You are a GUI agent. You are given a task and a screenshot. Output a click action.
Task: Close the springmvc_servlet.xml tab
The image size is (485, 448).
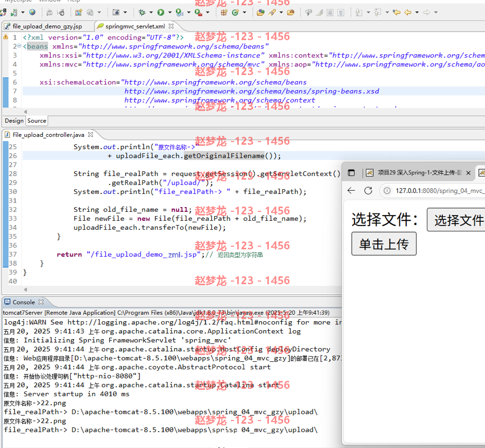pos(171,26)
